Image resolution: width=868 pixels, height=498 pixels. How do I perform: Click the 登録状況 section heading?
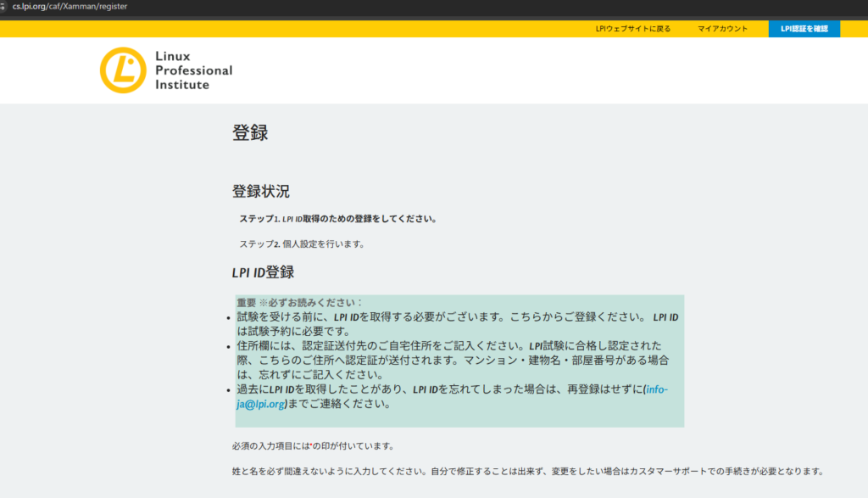[x=261, y=192]
